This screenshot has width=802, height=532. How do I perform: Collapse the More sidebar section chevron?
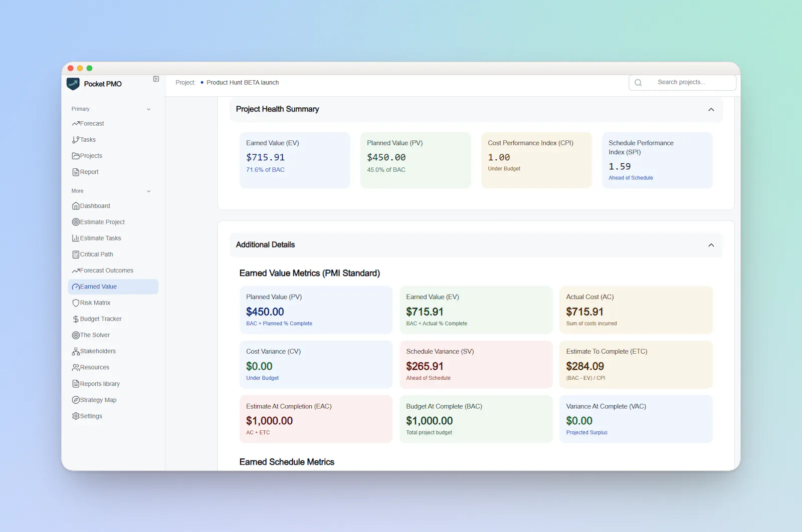click(148, 191)
